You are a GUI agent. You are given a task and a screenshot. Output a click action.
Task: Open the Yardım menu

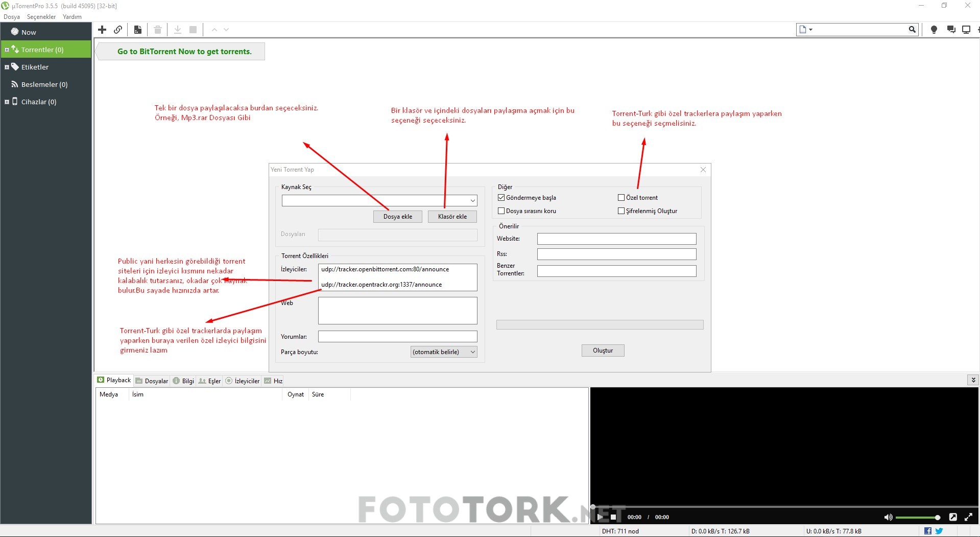[72, 17]
